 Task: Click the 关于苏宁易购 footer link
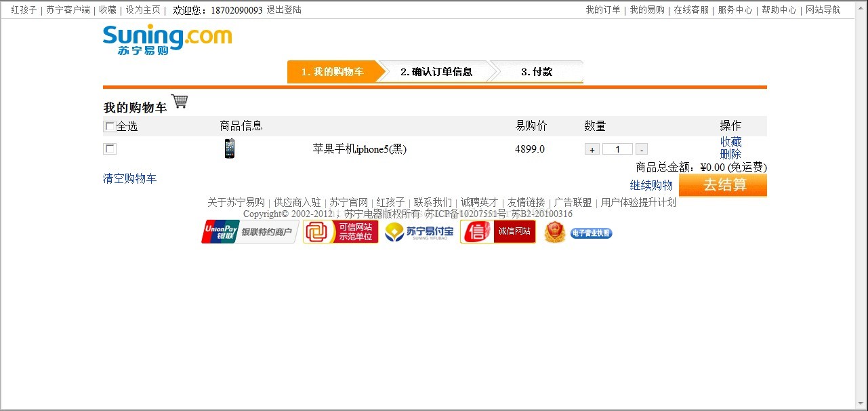tap(236, 202)
